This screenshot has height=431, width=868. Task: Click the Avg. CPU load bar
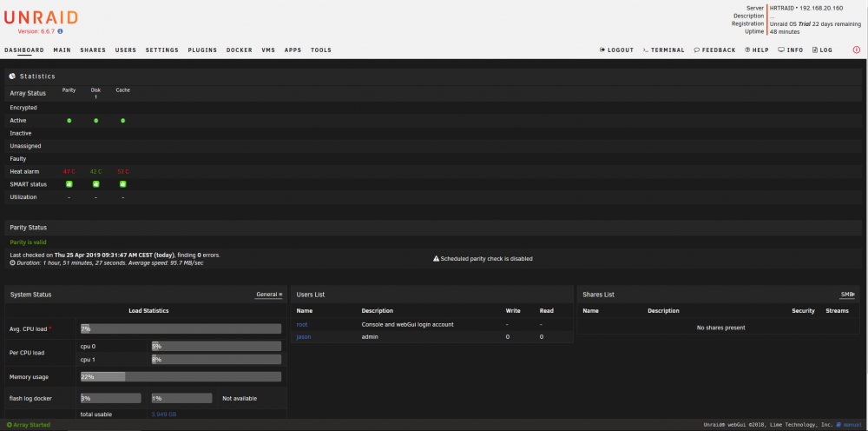click(181, 329)
